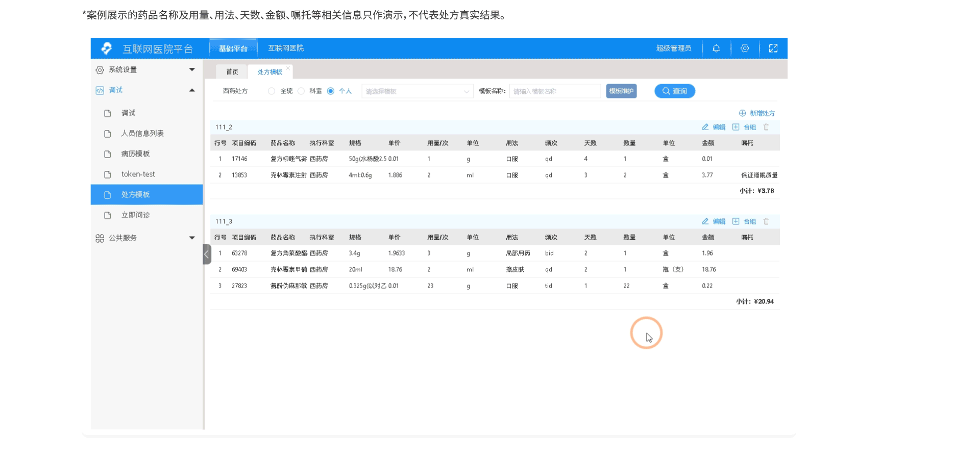Open the header settings gear icon
Viewport: 980px width, 459px height.
coord(745,48)
